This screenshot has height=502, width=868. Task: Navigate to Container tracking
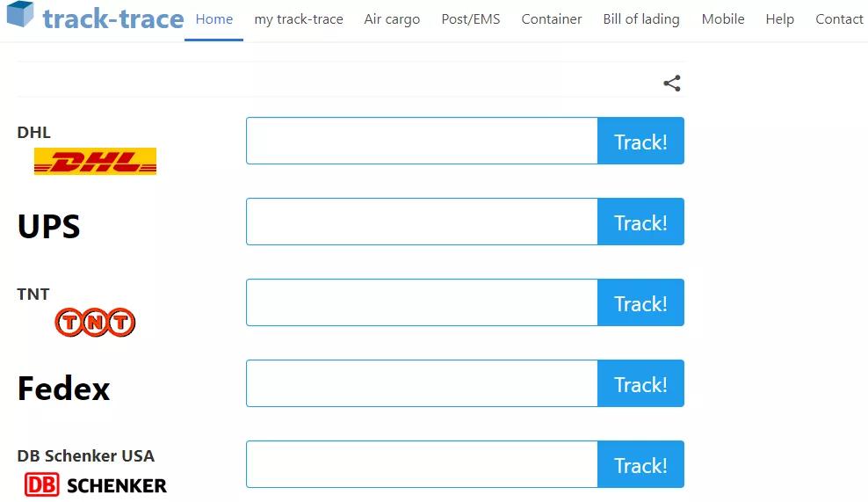[552, 19]
